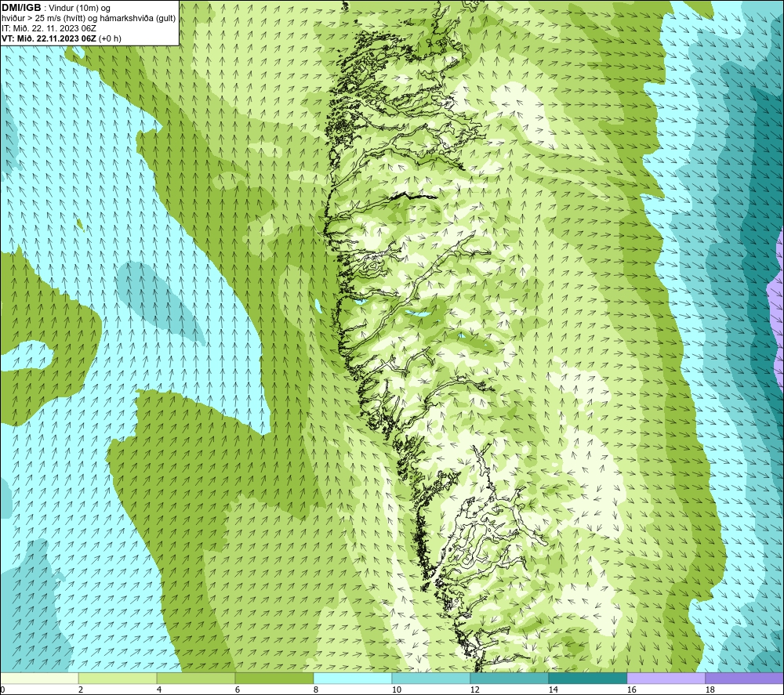Click the 0–2 m/s pale legend swatch
The width and height of the screenshot is (784, 695).
[39, 678]
